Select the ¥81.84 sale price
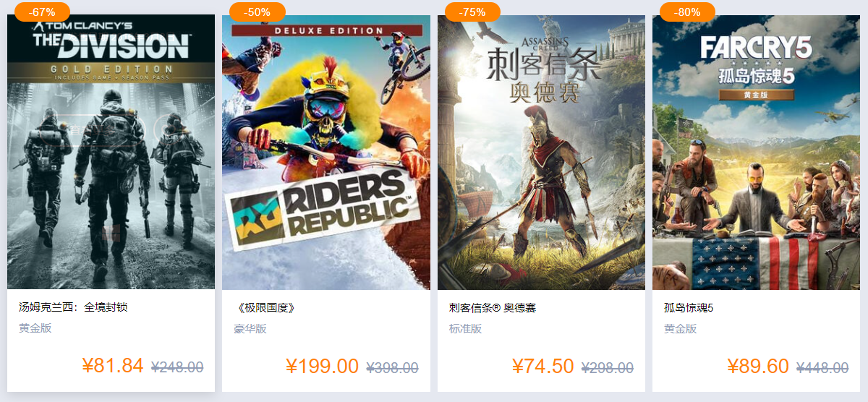This screenshot has width=868, height=402. [112, 366]
